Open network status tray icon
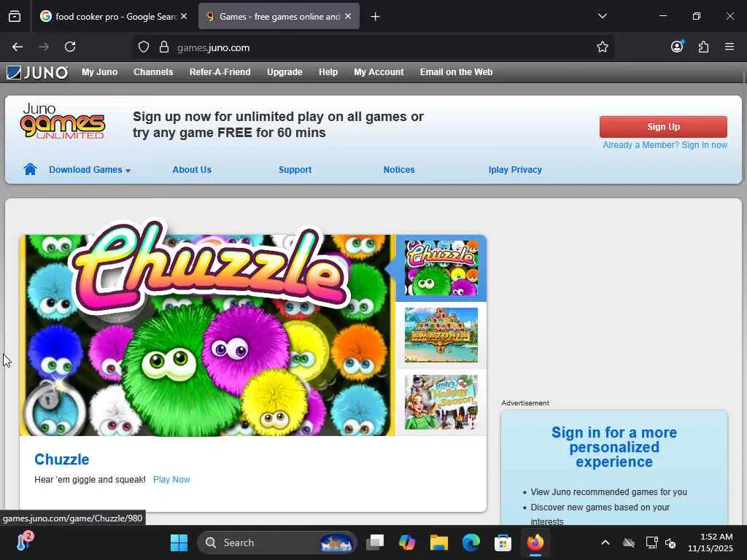This screenshot has width=747, height=560. pos(651,542)
